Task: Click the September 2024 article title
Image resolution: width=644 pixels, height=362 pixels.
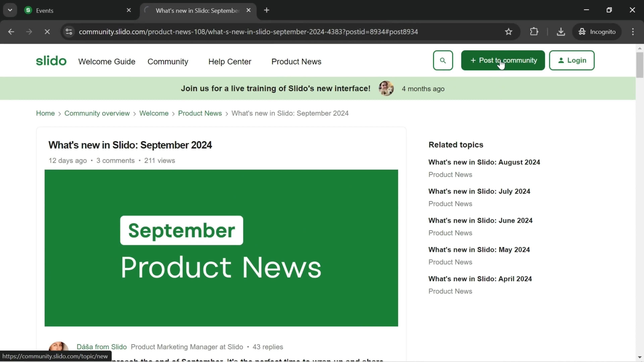Action: coord(130,145)
